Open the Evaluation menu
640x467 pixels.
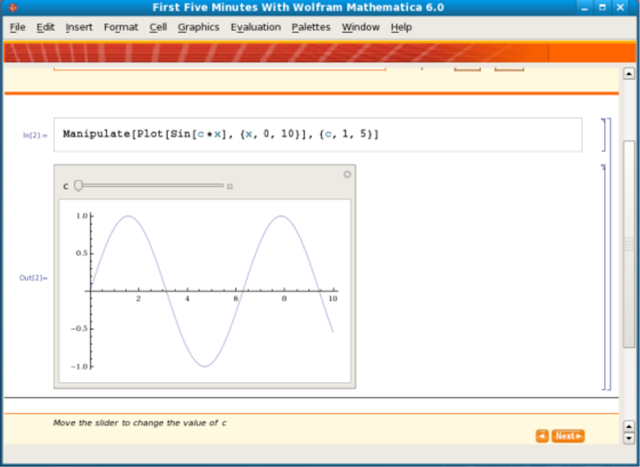(x=256, y=27)
